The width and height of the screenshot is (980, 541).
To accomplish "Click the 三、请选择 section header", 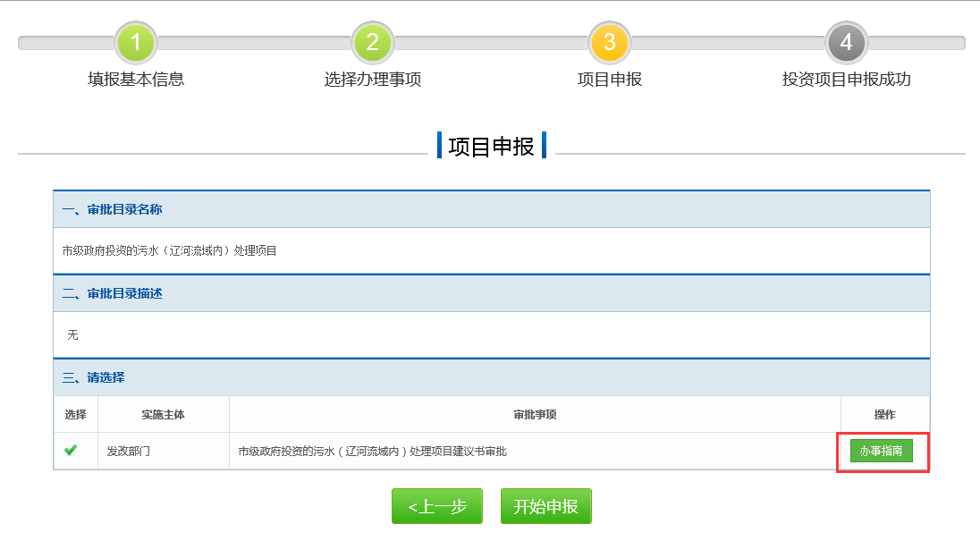I will click(94, 378).
